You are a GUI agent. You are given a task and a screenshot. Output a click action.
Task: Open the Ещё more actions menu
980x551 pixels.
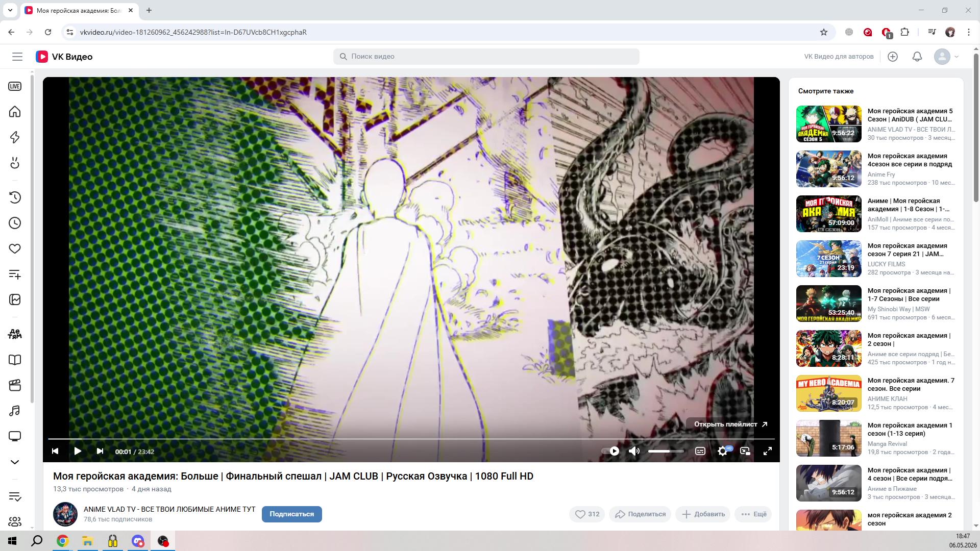pyautogui.click(x=754, y=514)
